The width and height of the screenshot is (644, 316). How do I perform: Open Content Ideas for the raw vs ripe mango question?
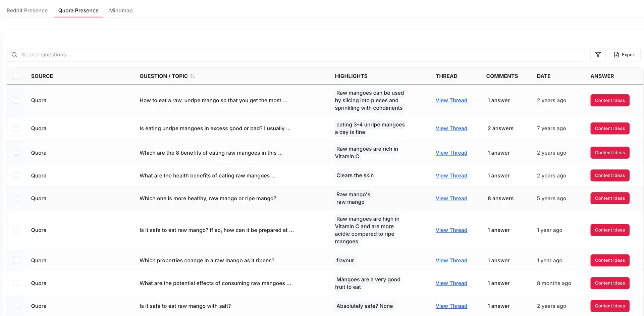pyautogui.click(x=610, y=198)
